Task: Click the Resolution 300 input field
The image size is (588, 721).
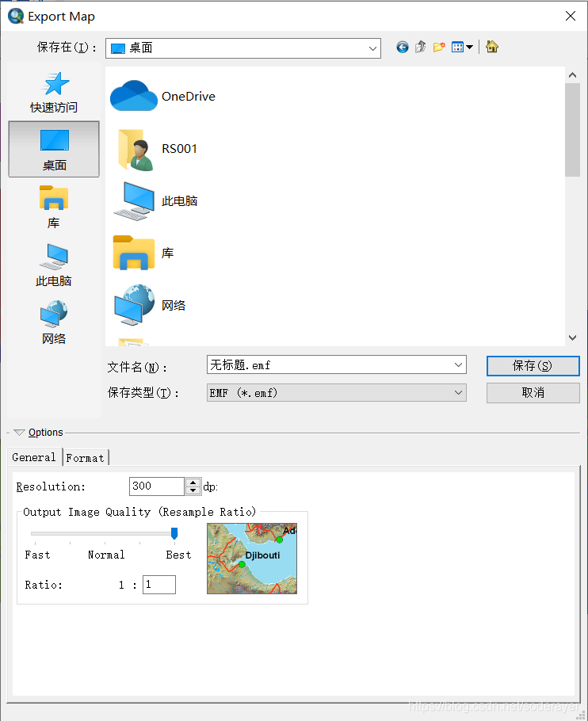Action: pyautogui.click(x=157, y=486)
